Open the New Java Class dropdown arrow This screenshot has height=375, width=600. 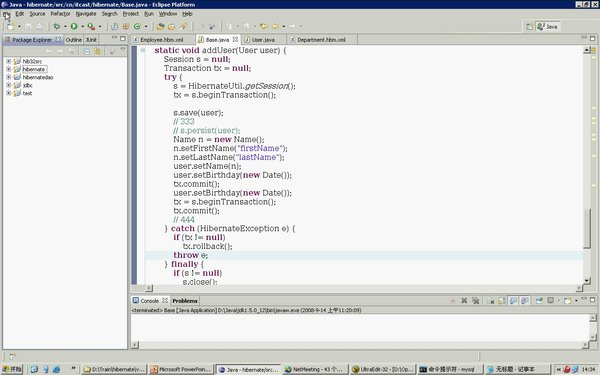click(145, 26)
